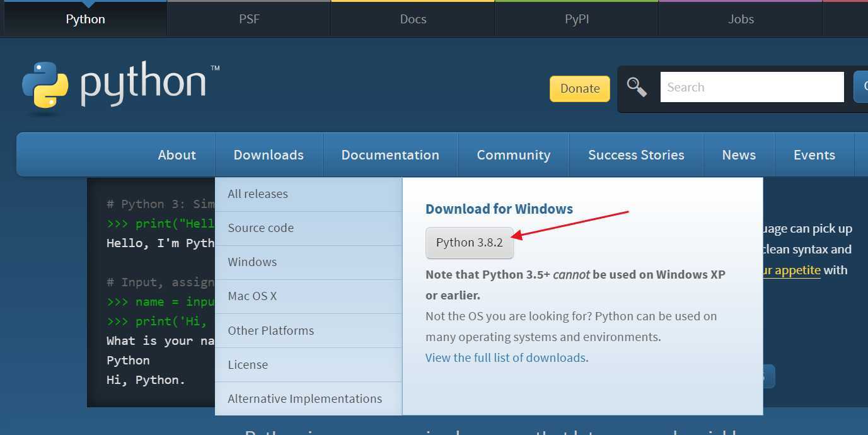Viewport: 868px width, 435px height.
Task: Choose Mac OS X in Downloads submenu
Action: (308, 296)
